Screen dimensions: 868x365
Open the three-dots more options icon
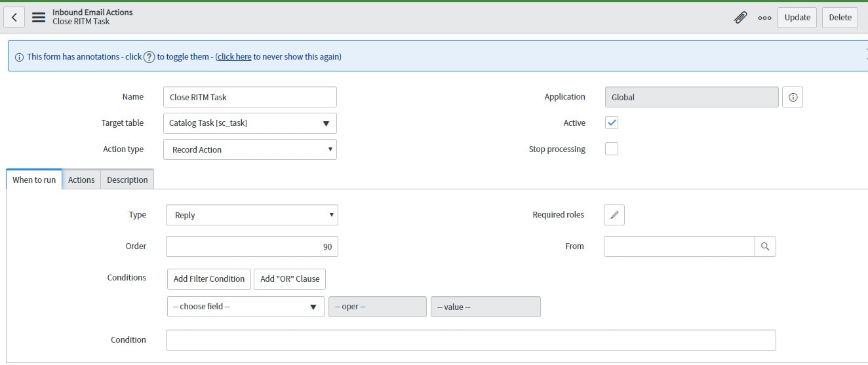[764, 18]
